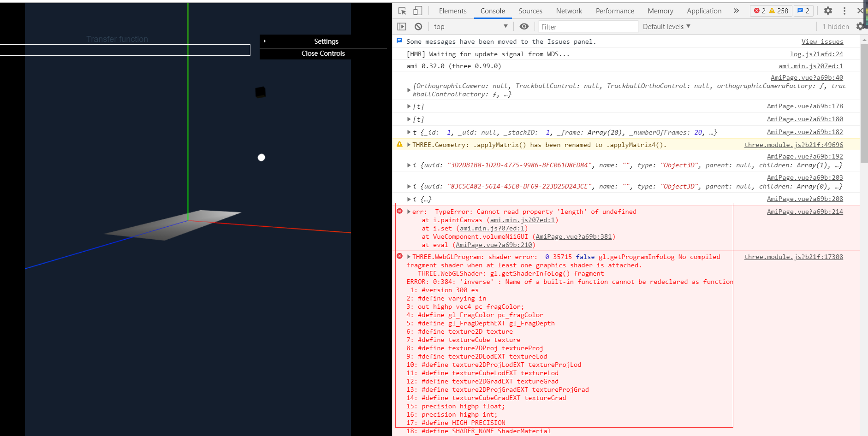Open DevTools settings gear
This screenshot has height=436, width=868.
coord(828,10)
